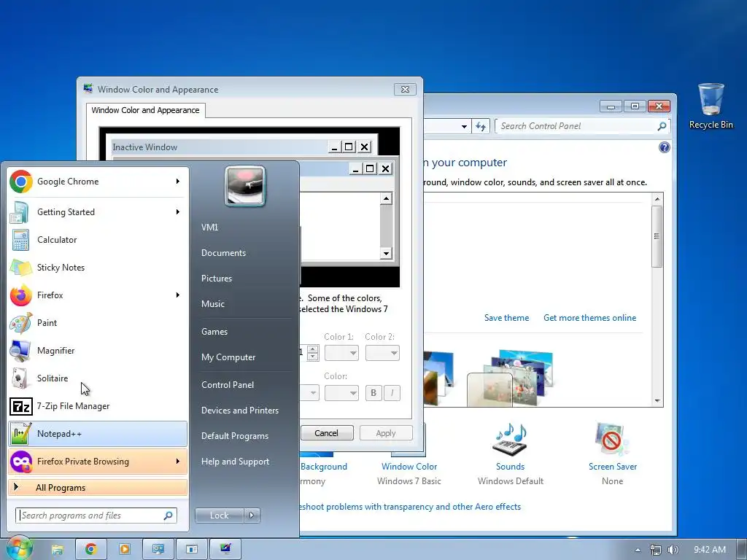
Task: Increase the size spinner value
Action: [312, 349]
